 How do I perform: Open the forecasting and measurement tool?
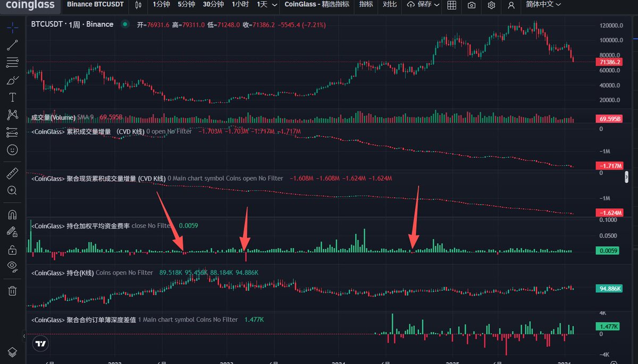click(x=12, y=132)
